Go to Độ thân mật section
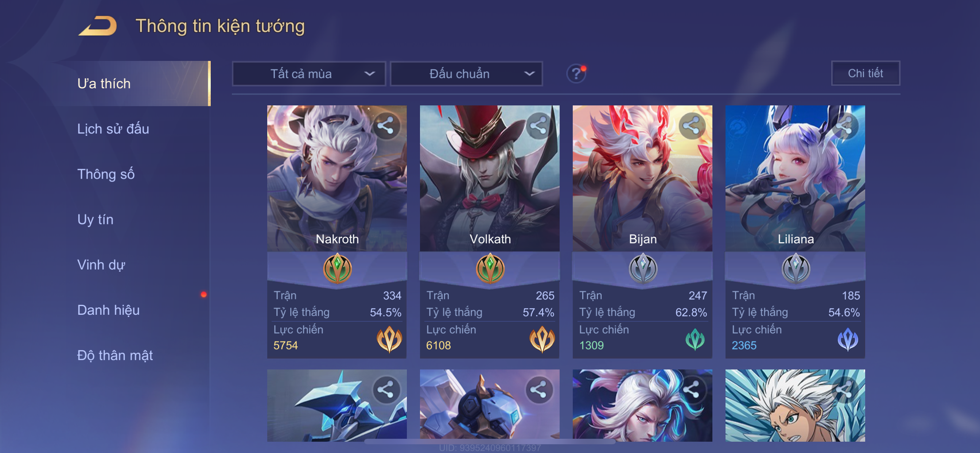The width and height of the screenshot is (980, 453). point(115,355)
